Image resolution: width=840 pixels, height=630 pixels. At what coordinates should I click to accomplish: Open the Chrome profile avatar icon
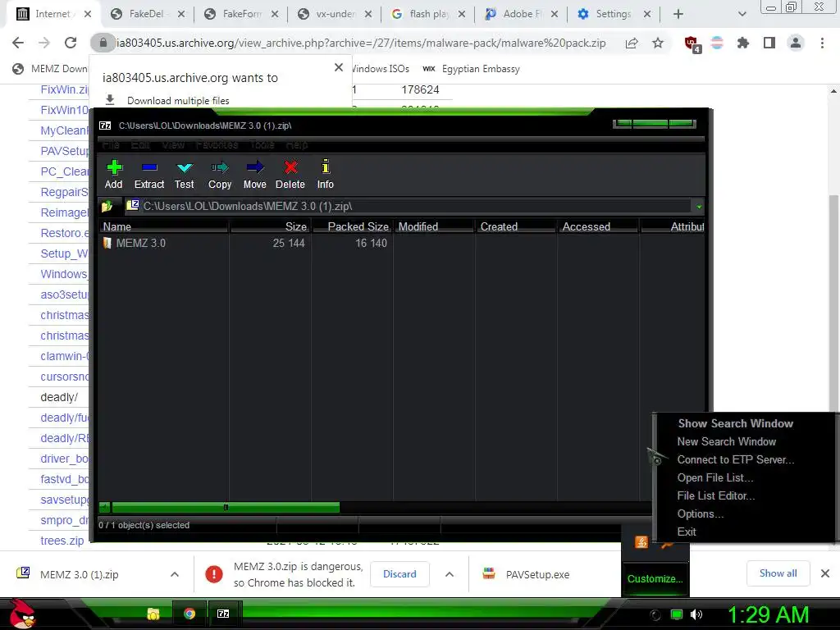pyautogui.click(x=796, y=43)
